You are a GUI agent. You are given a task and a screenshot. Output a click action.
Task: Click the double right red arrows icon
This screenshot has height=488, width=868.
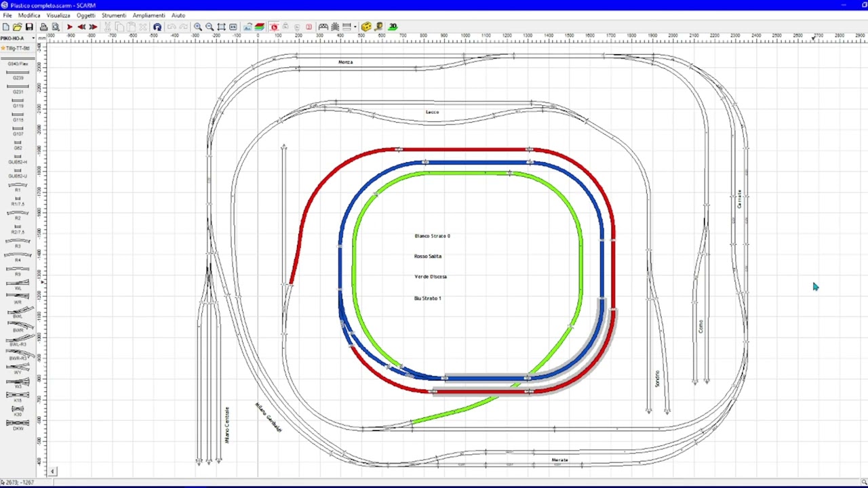click(x=93, y=27)
